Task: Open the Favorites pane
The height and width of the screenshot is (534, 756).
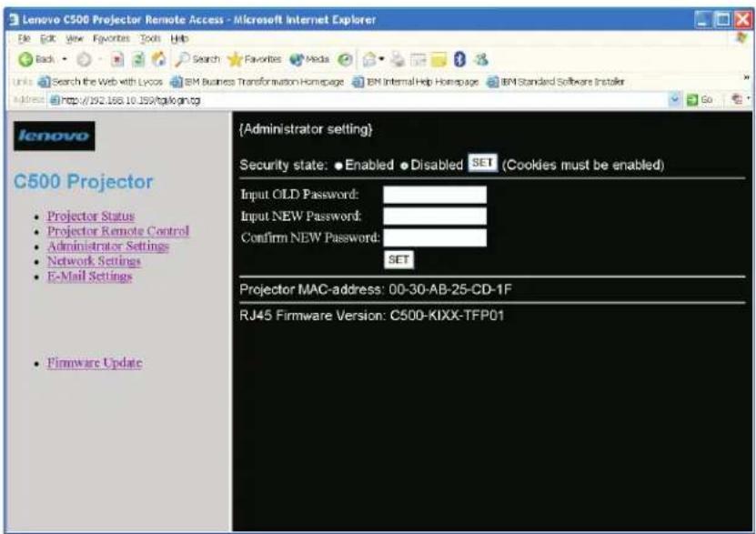Action: click(254, 59)
